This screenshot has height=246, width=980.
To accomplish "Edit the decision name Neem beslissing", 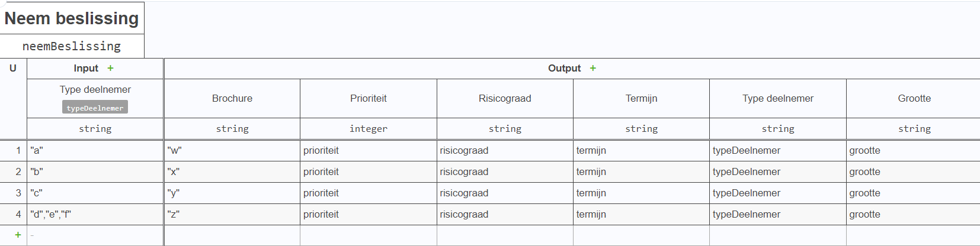I will point(72,18).
